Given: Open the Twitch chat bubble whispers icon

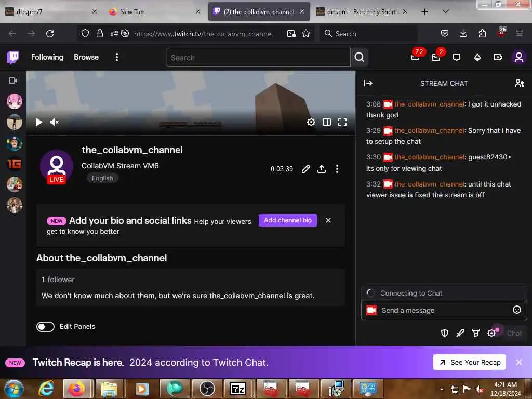Looking at the screenshot, I should (x=457, y=57).
